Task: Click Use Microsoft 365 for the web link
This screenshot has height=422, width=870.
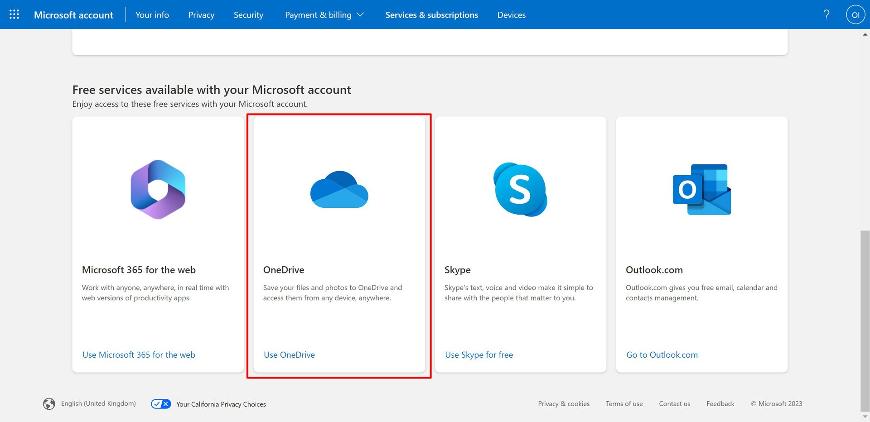Action: coord(139,354)
